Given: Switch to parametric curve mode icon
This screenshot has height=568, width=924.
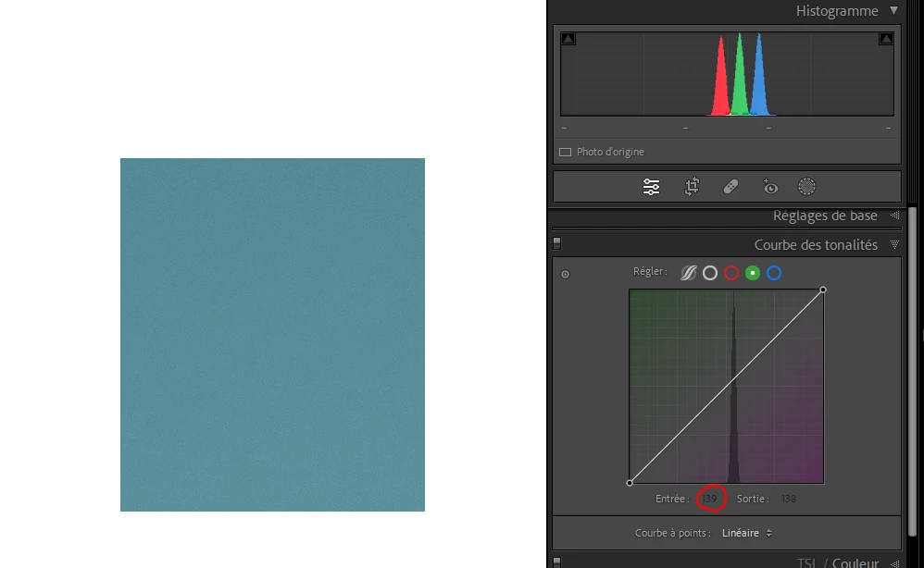Looking at the screenshot, I should [x=688, y=273].
